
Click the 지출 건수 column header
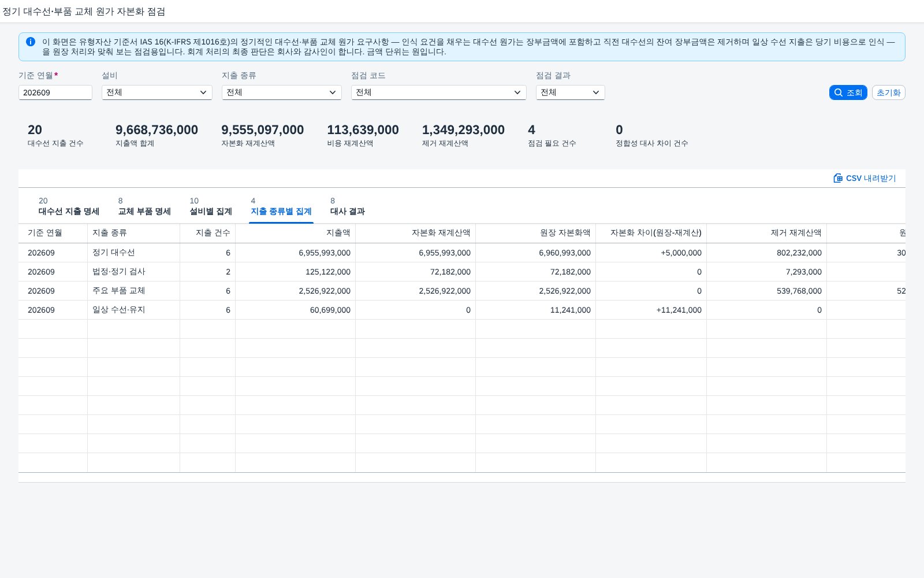[208, 233]
